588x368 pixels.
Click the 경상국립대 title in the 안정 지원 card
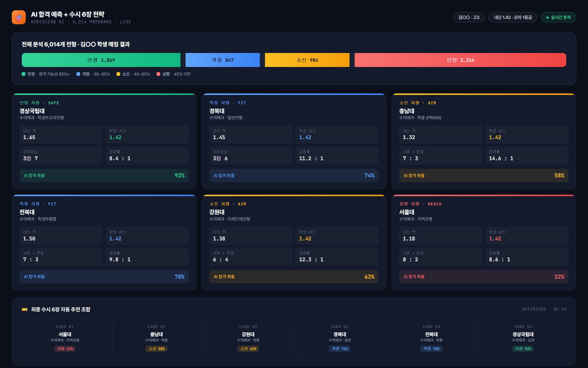[x=32, y=111]
